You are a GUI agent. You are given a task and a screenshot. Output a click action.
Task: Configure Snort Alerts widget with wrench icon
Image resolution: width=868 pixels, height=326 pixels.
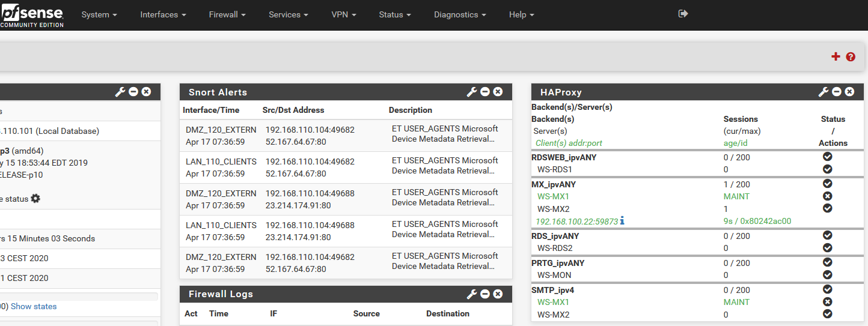click(472, 92)
